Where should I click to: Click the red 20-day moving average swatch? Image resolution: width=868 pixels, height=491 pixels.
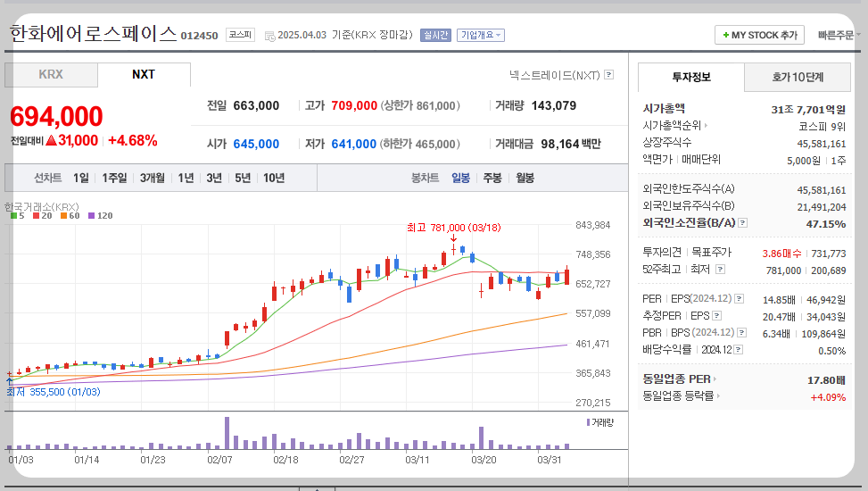(x=36, y=215)
